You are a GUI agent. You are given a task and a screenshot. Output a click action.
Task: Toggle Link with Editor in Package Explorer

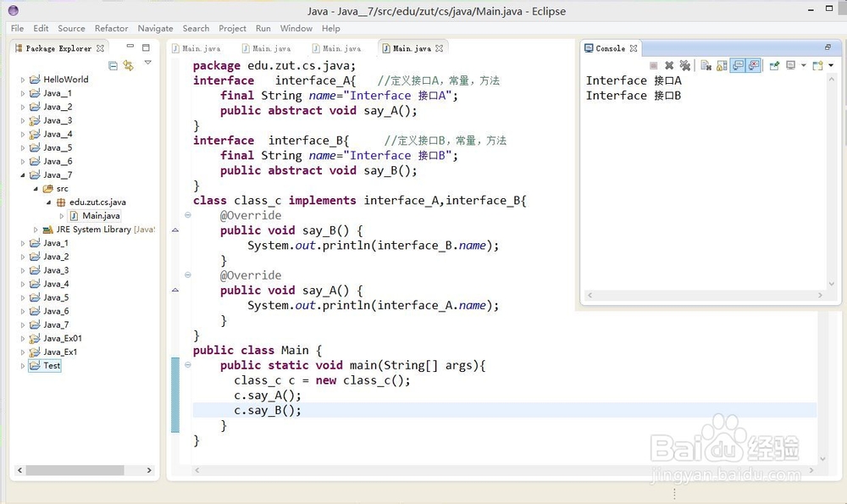tap(129, 66)
